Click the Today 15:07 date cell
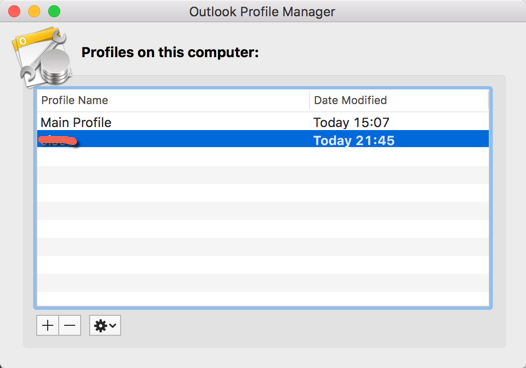This screenshot has height=368, width=526. 351,122
